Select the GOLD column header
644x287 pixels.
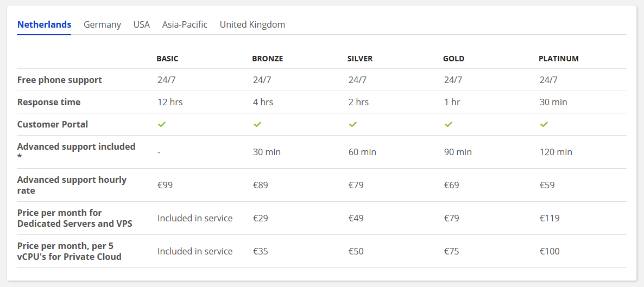(x=454, y=59)
